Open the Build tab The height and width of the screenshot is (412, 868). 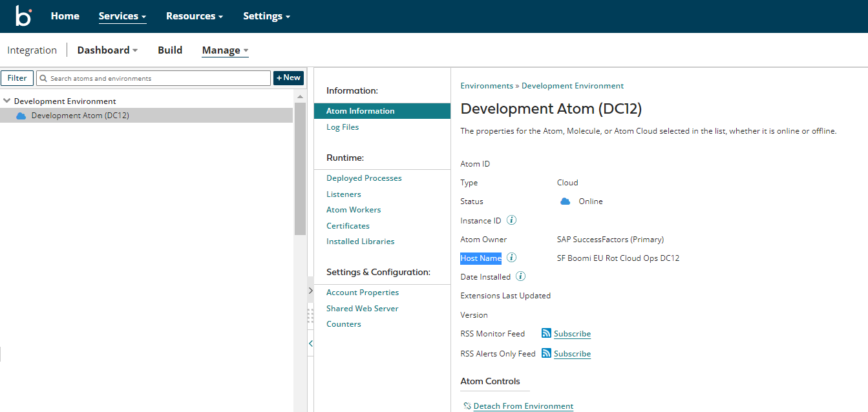(x=170, y=50)
